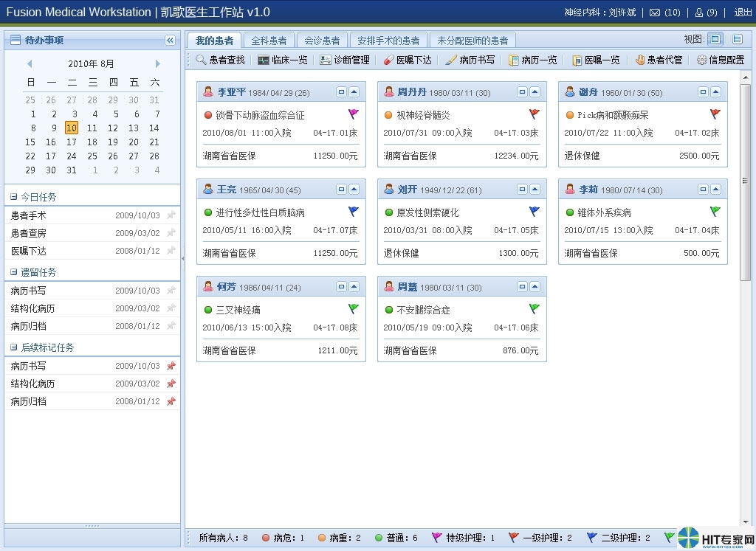Collapse the left to-do sidebar panel
Image resolution: width=756 pixels, height=551 pixels.
[x=170, y=40]
